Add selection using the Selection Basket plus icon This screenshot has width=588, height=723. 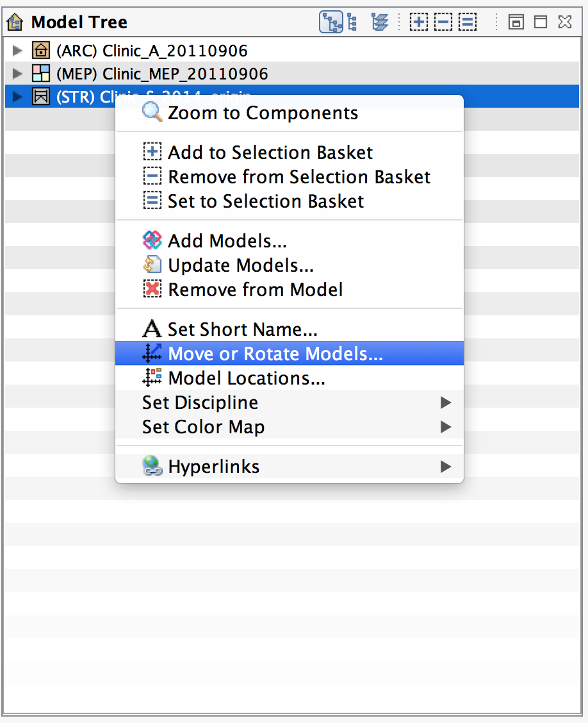pos(418,21)
